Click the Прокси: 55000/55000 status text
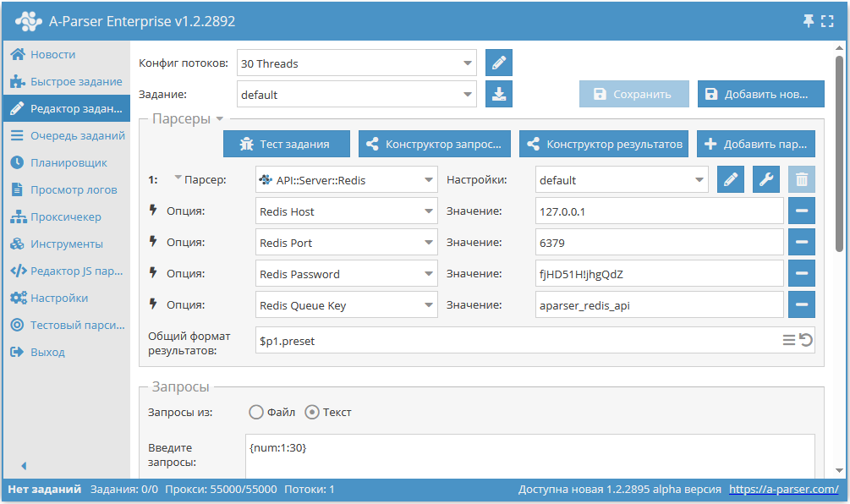This screenshot has width=850, height=504. click(221, 490)
